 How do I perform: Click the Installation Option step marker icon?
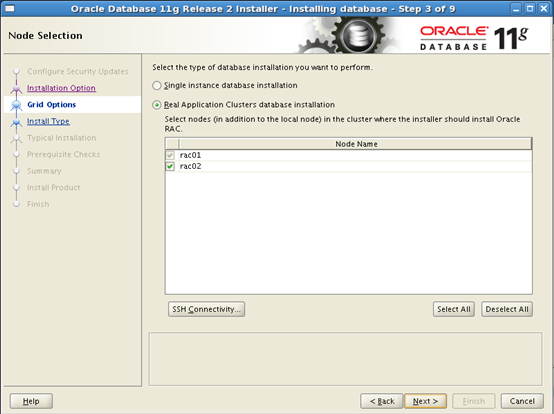click(16, 88)
